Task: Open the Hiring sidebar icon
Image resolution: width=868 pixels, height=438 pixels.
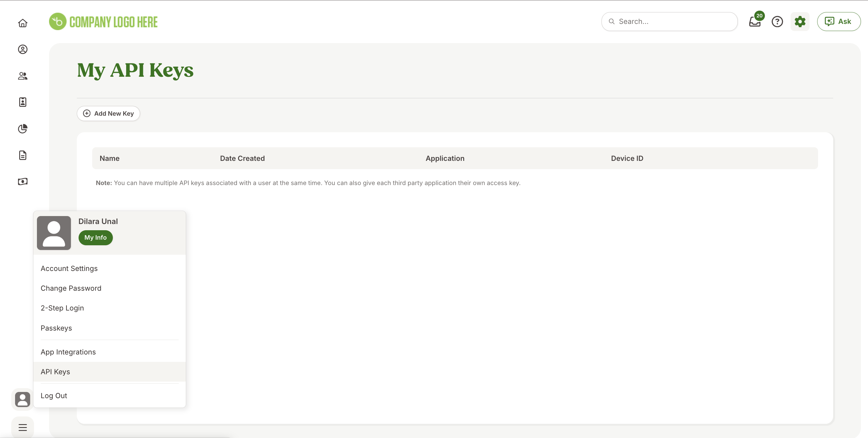Action: [x=22, y=102]
